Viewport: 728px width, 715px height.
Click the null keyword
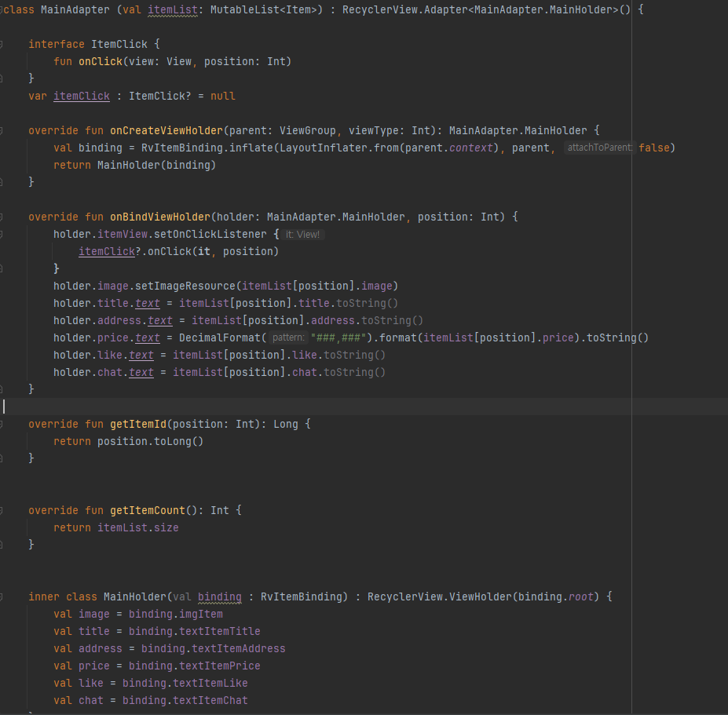pos(223,96)
